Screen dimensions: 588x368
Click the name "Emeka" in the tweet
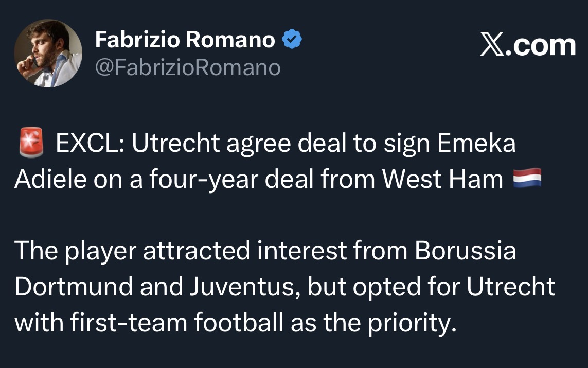[476, 145]
